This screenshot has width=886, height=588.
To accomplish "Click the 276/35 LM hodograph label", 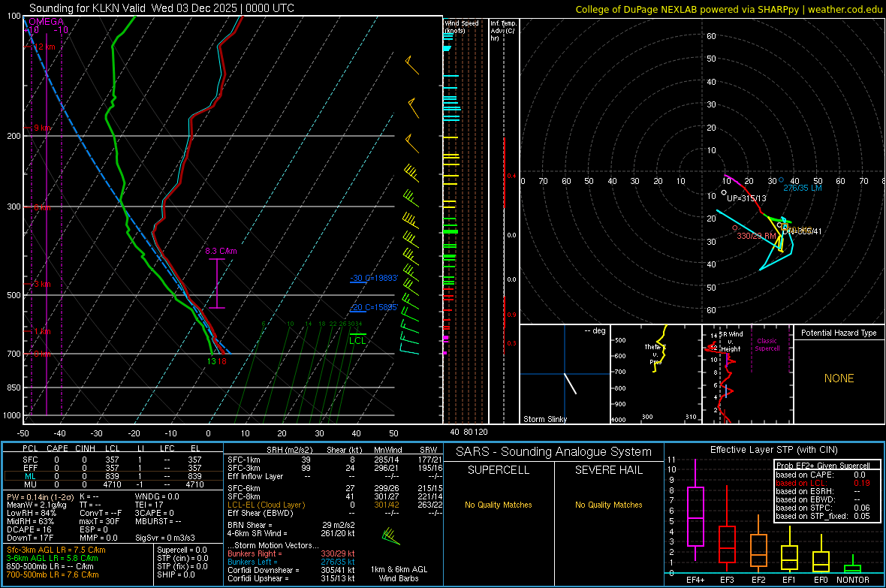I will click(803, 188).
